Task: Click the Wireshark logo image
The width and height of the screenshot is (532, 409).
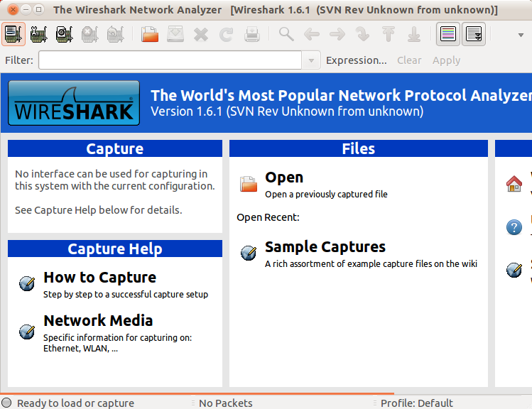Action: pyautogui.click(x=74, y=103)
